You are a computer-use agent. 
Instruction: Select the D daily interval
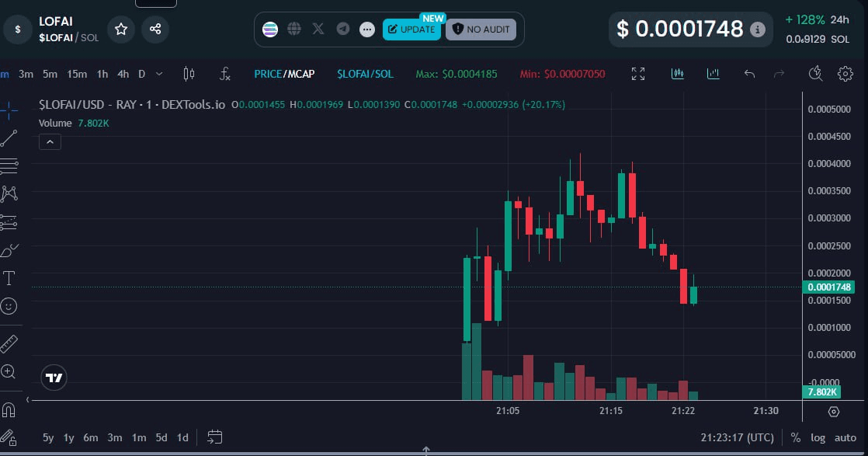[142, 74]
